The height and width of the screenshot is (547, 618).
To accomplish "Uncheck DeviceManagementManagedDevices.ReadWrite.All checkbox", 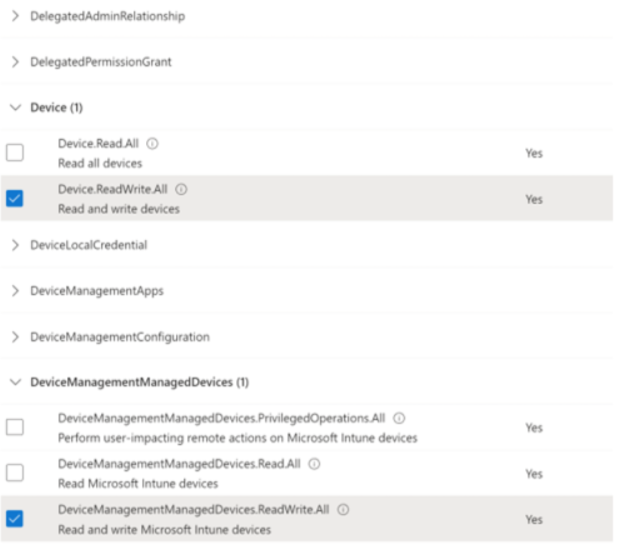I will (x=15, y=518).
